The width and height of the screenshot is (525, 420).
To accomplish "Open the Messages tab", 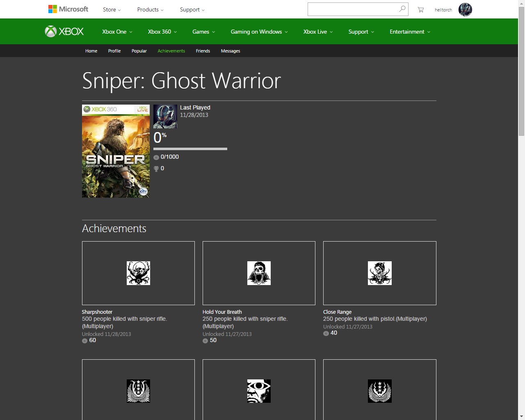I will point(231,51).
